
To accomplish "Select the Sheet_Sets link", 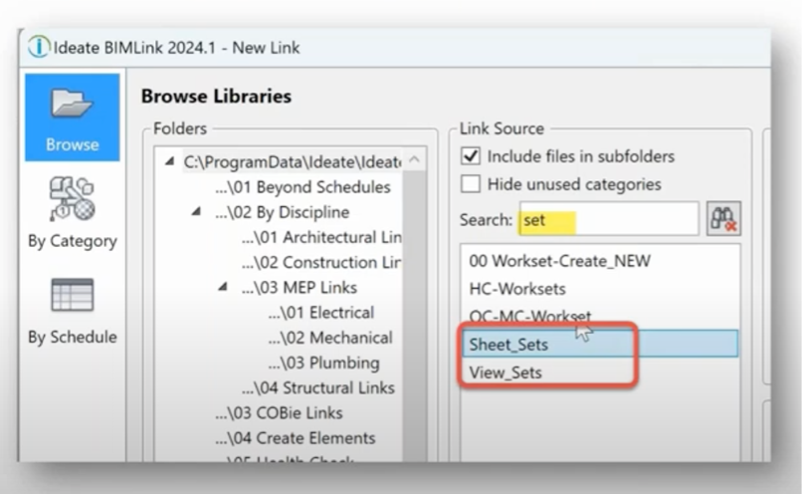I will [600, 344].
